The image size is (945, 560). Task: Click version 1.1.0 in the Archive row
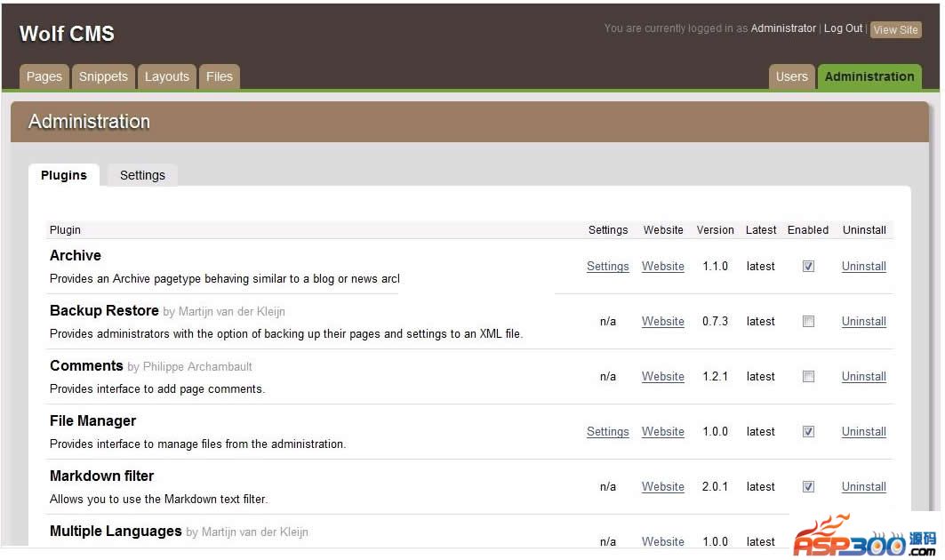tap(716, 267)
